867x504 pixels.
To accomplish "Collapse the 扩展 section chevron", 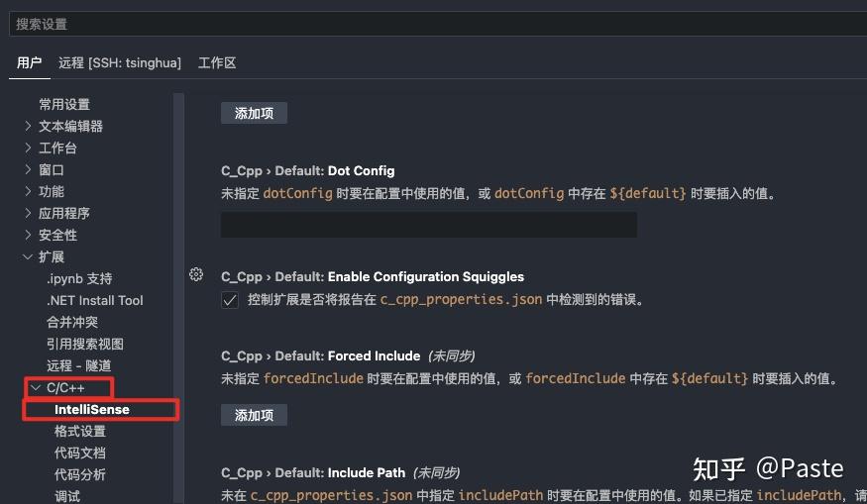I will coord(28,256).
